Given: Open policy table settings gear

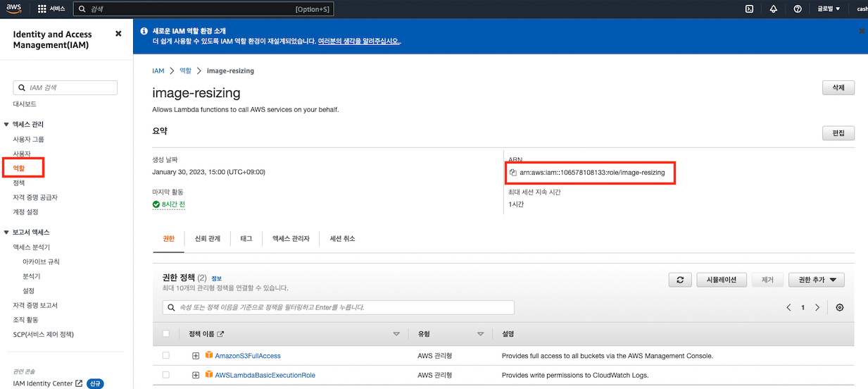Looking at the screenshot, I should coord(839,308).
